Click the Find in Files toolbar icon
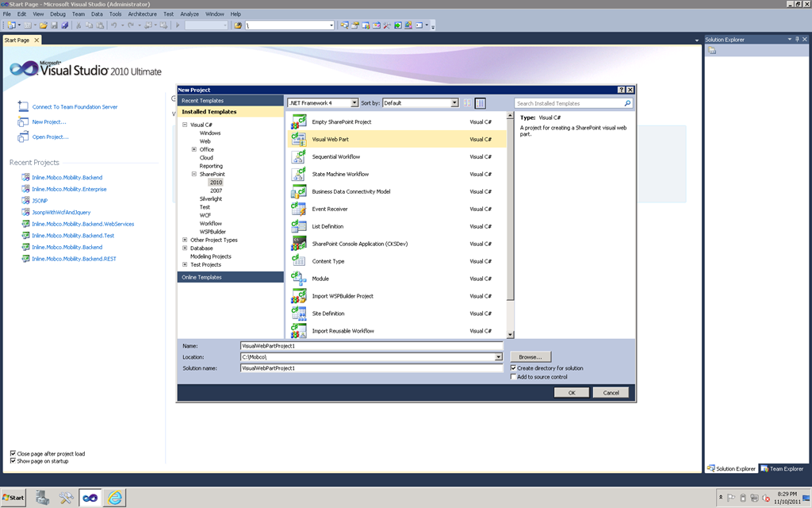Viewport: 812px width, 508px height. point(238,25)
